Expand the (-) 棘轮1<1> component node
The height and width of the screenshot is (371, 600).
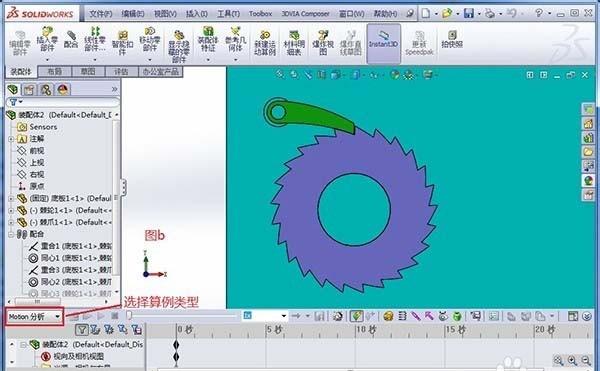[x=11, y=210]
